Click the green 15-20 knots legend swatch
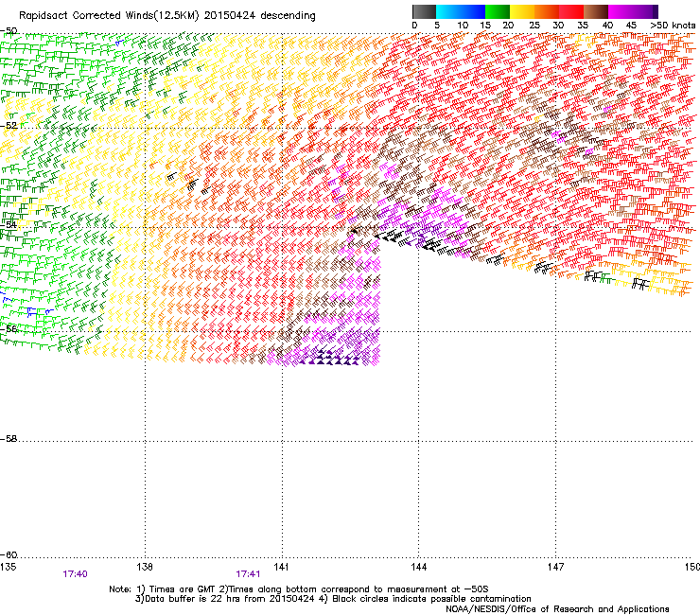700x615 pixels. pyautogui.click(x=498, y=11)
